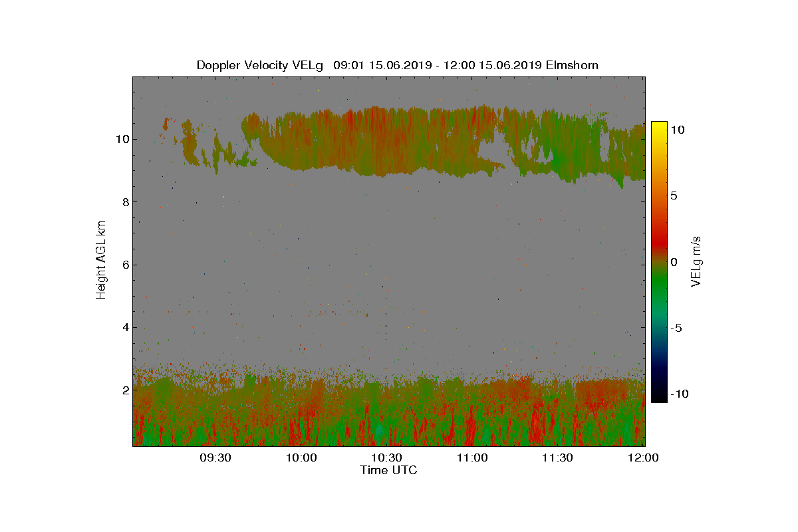
Task: Click the colorbar tick label -10
Action: click(x=678, y=394)
